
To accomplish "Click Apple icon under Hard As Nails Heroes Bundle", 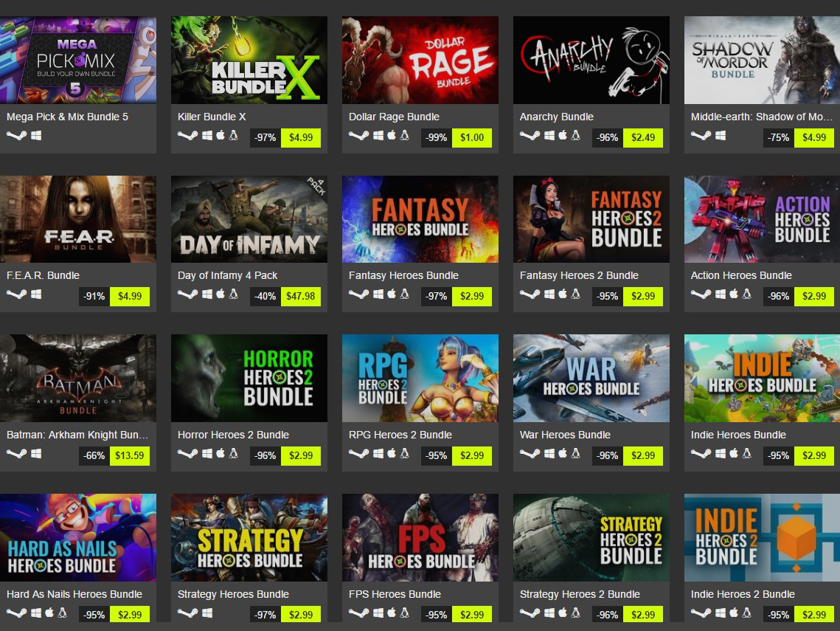I will 49,613.
